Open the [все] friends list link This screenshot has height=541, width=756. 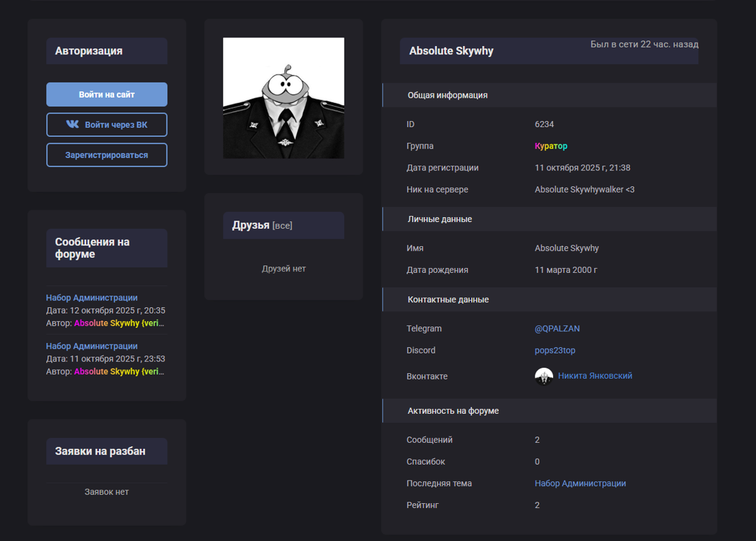click(282, 225)
